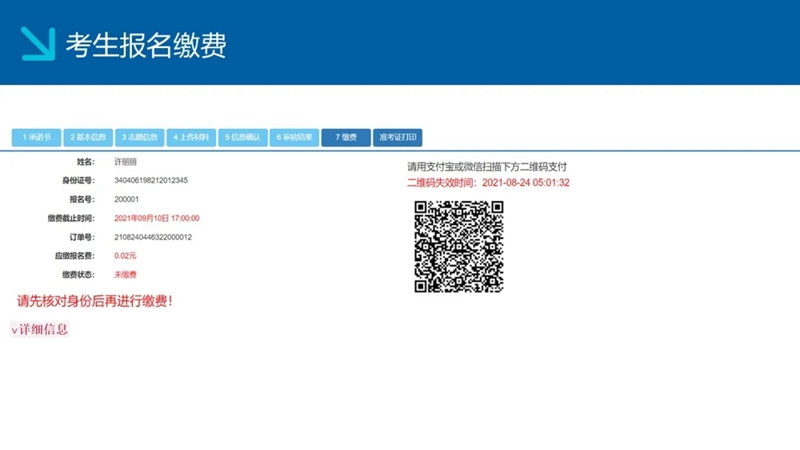
Task: Click the QR expiry time 2021-08-24 05:01:32
Action: coord(526,183)
